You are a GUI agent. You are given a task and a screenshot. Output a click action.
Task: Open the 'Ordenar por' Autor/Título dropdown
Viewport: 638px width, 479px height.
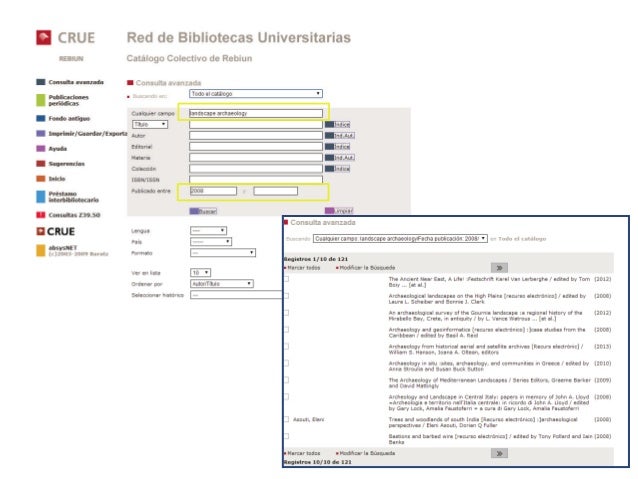(x=222, y=284)
